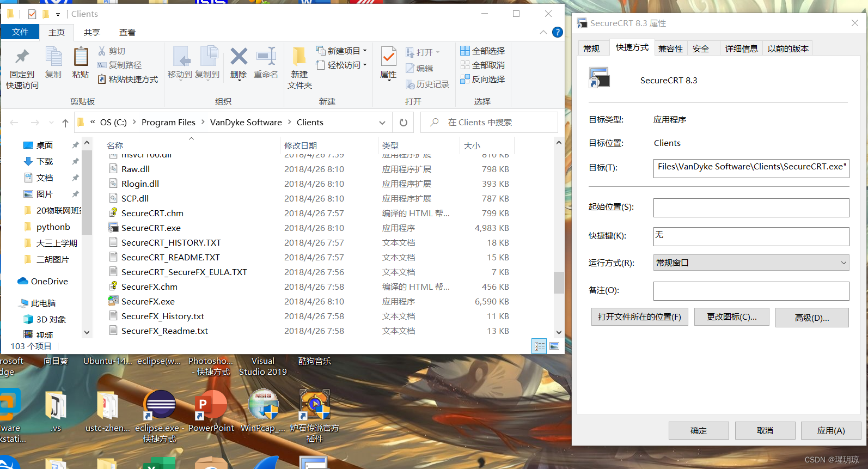Select SecureFX.exe in file list
The image size is (868, 469).
click(x=148, y=302)
